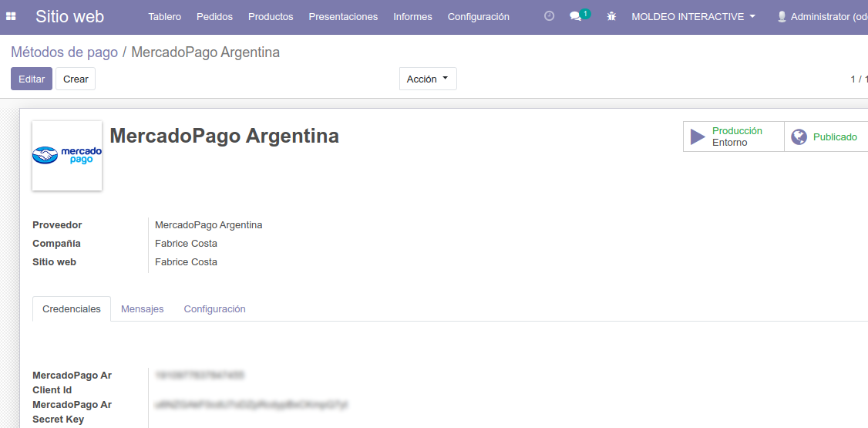Screen dimensions: 868x428
Task: Open the Pedidos menu
Action: (x=215, y=17)
